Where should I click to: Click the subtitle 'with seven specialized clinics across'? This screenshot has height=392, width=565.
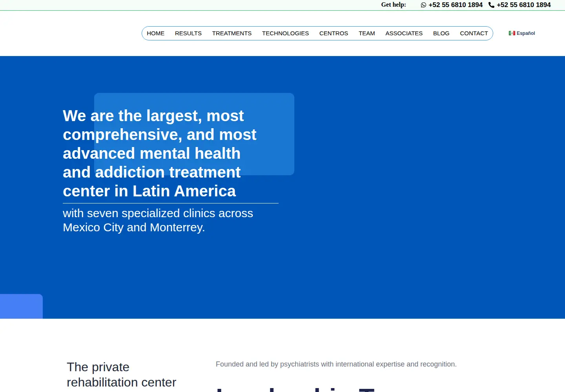pyautogui.click(x=158, y=220)
